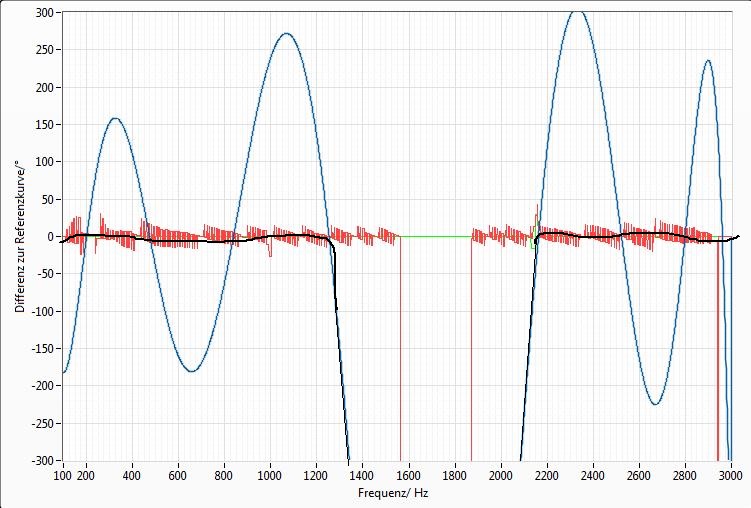The height and width of the screenshot is (508, 751).
Task: Select the 0 label on the y-axis
Action: [x=51, y=237]
